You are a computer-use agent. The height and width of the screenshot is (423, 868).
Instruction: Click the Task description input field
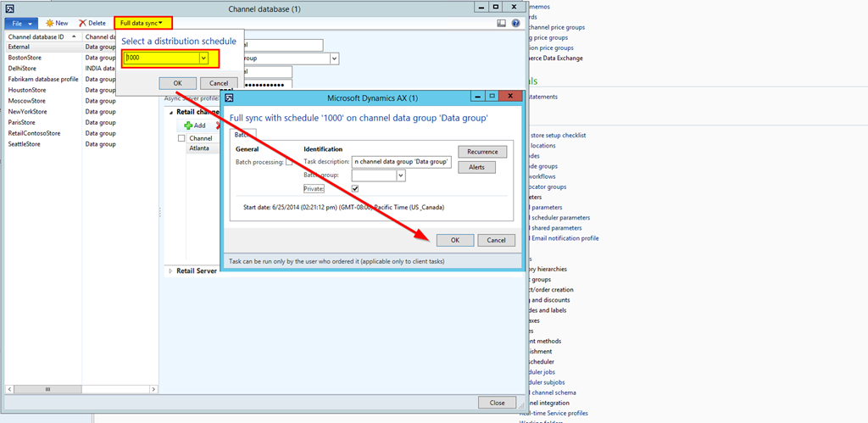coord(403,162)
